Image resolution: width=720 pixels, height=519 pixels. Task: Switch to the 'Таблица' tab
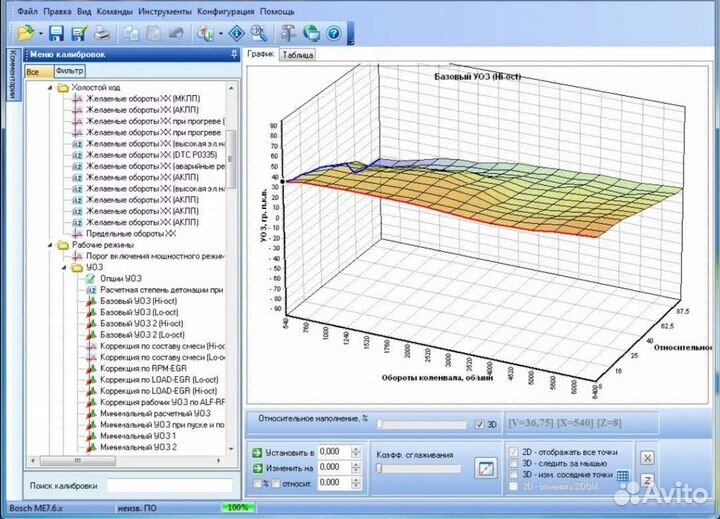pos(297,56)
